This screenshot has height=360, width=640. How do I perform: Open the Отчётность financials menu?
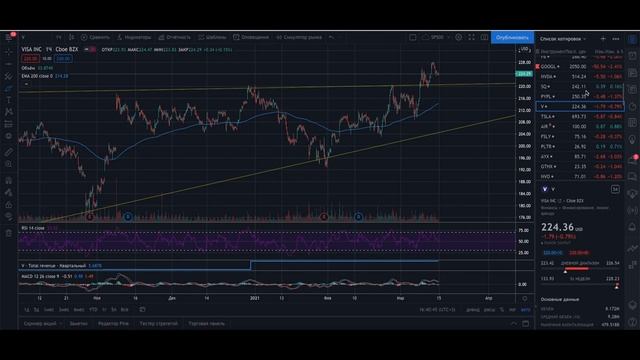[175, 37]
